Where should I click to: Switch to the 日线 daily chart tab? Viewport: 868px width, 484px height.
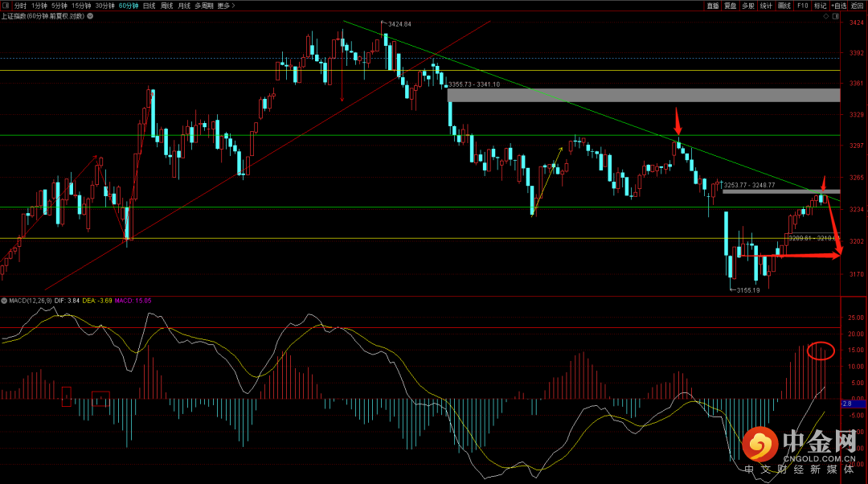(149, 6)
